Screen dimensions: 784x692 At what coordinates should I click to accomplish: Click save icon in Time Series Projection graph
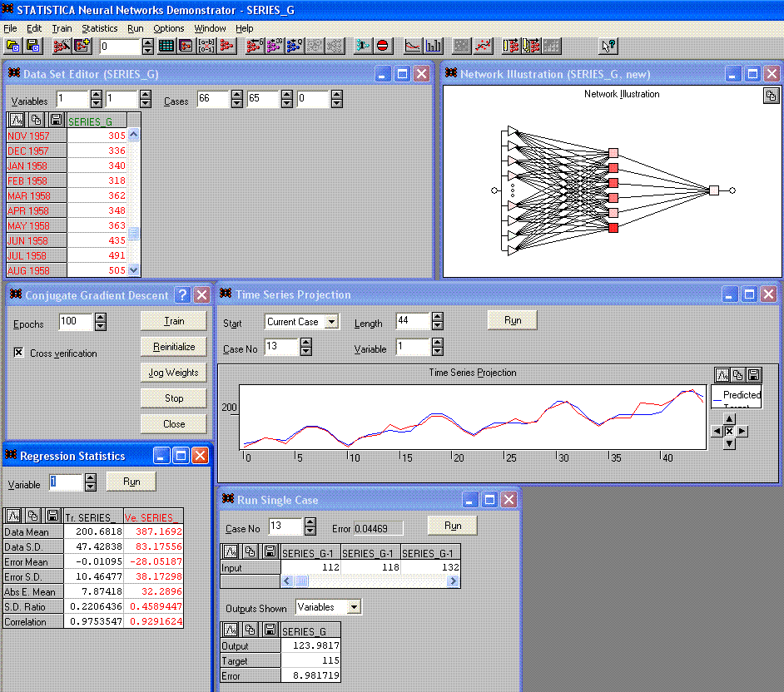tap(753, 374)
